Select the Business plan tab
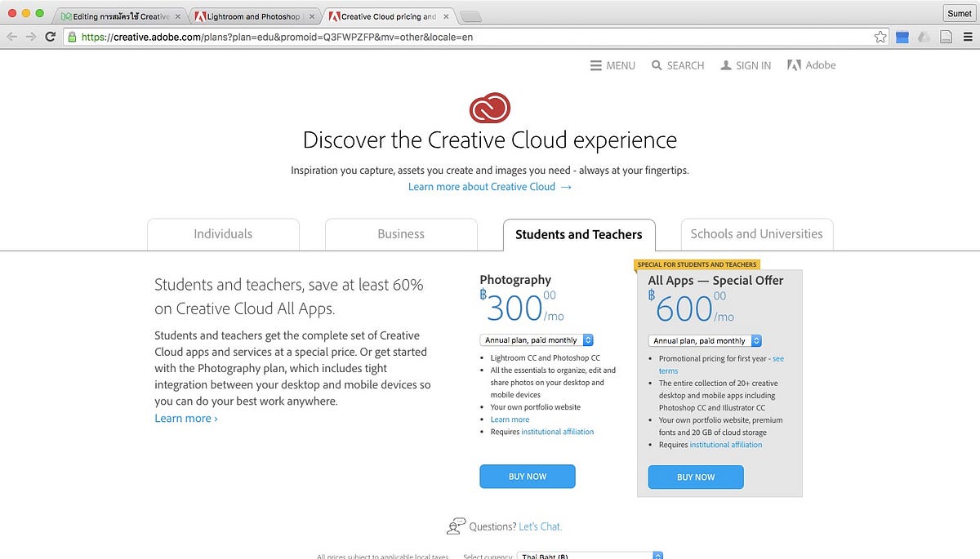 (x=401, y=234)
